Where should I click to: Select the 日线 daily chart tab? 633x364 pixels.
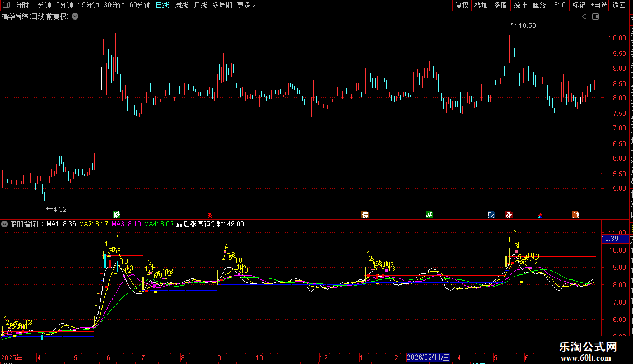click(x=162, y=5)
